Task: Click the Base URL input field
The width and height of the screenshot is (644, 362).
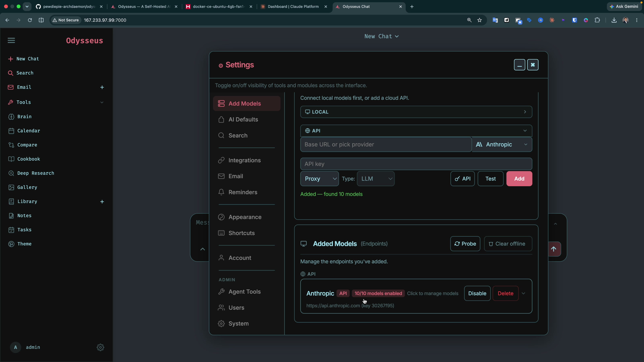Action: pos(386,144)
